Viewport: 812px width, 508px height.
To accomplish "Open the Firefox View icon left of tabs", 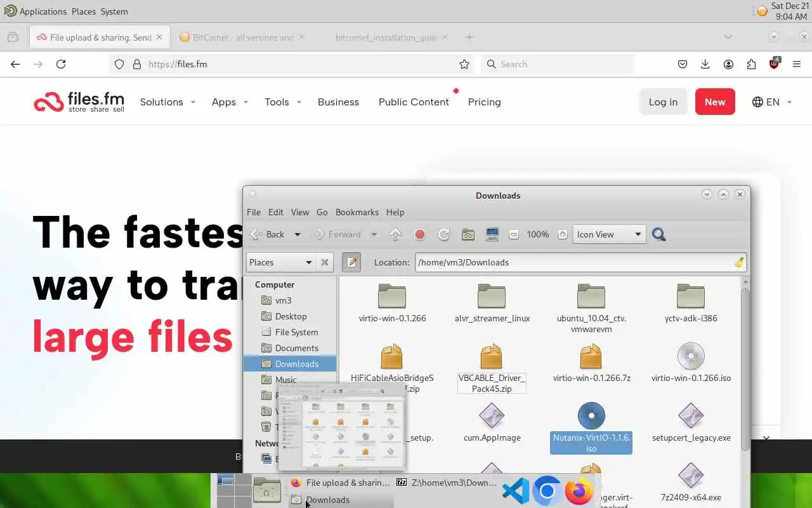I will (x=13, y=37).
